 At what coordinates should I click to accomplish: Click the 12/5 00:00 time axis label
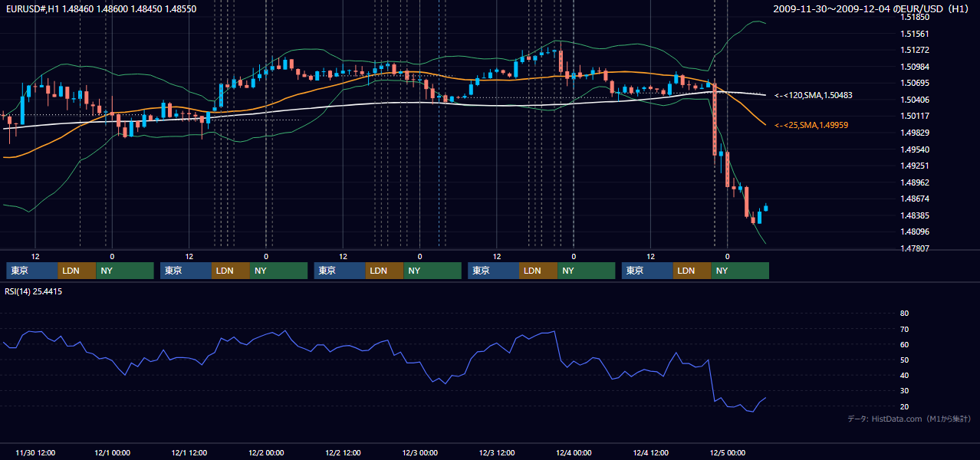(727, 452)
